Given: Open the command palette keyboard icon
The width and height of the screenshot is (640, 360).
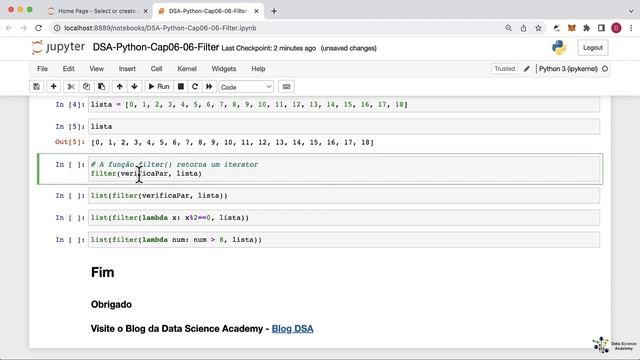Looking at the screenshot, I should (x=287, y=87).
